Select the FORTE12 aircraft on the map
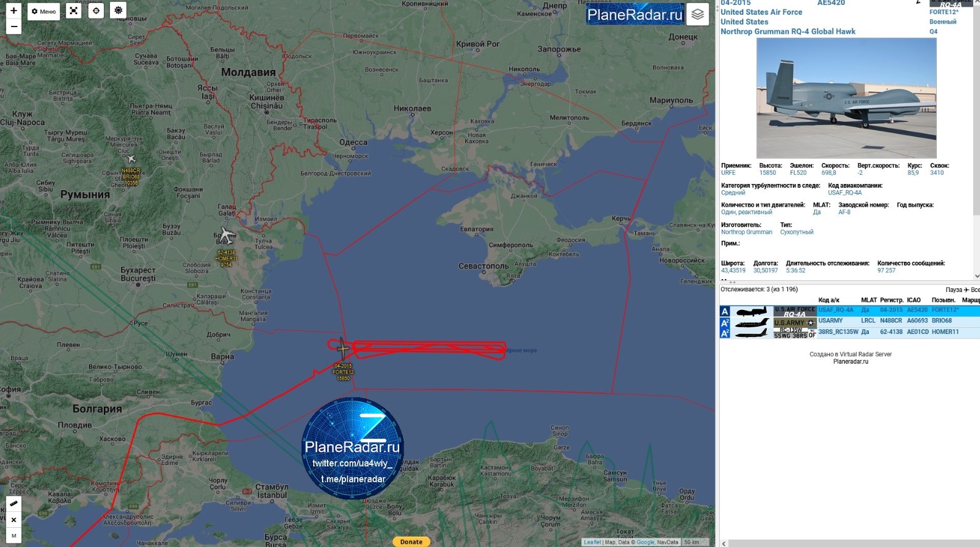This screenshot has height=547, width=980. coord(342,348)
